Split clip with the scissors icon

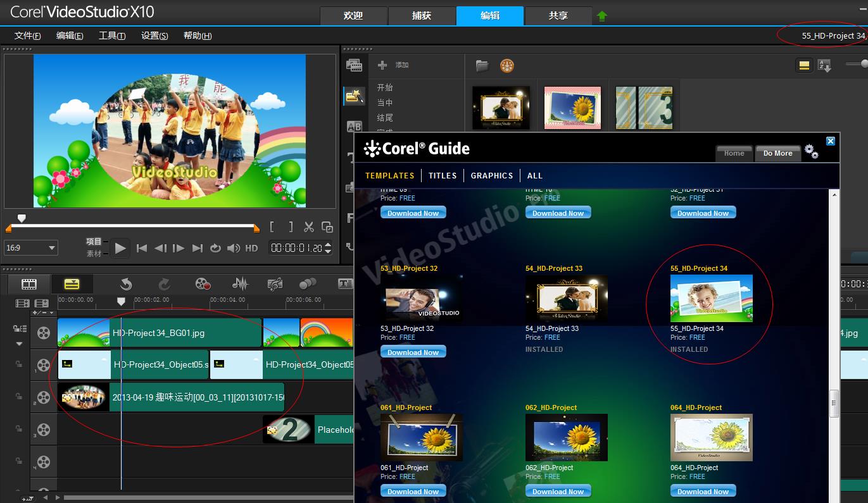309,227
